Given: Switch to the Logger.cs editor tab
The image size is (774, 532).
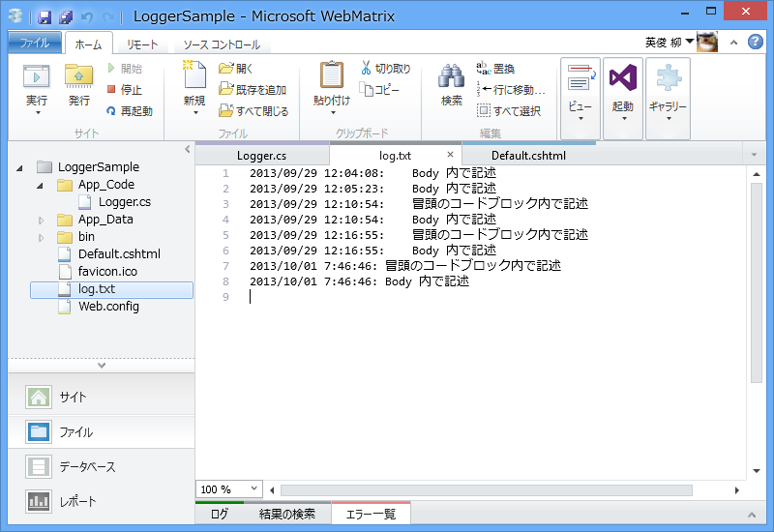Looking at the screenshot, I should 262,156.
